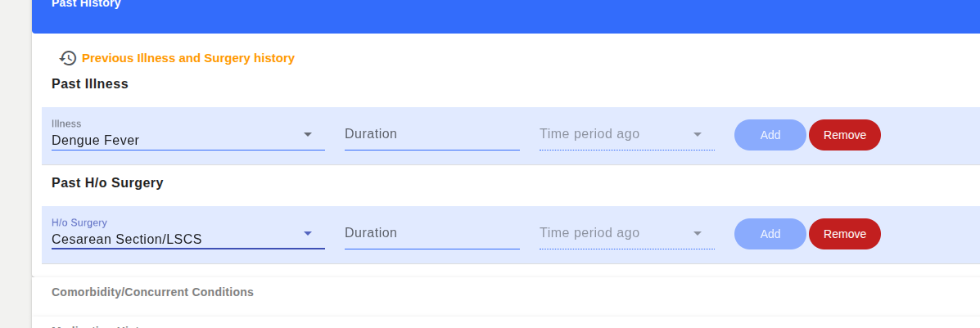Click the Past History blue header bar
Viewport: 980px width, 328px height.
506,15
